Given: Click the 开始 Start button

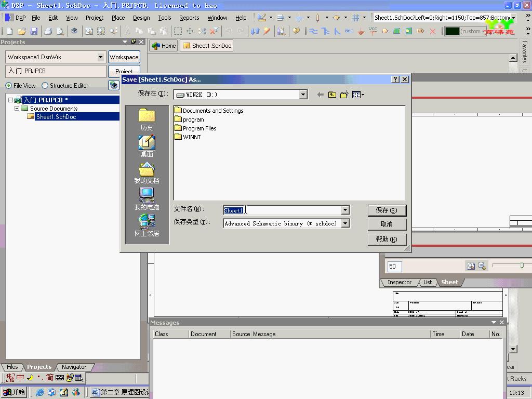Looking at the screenshot, I should [x=14, y=392].
